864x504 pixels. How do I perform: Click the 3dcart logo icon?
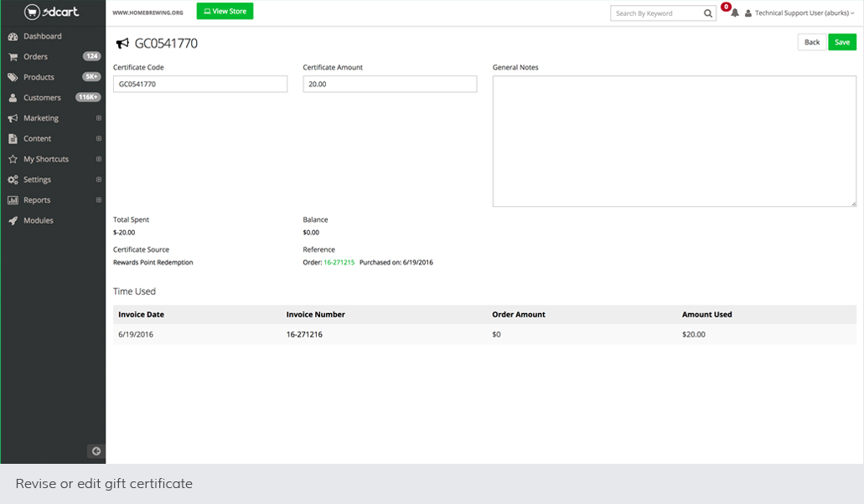tap(32, 12)
